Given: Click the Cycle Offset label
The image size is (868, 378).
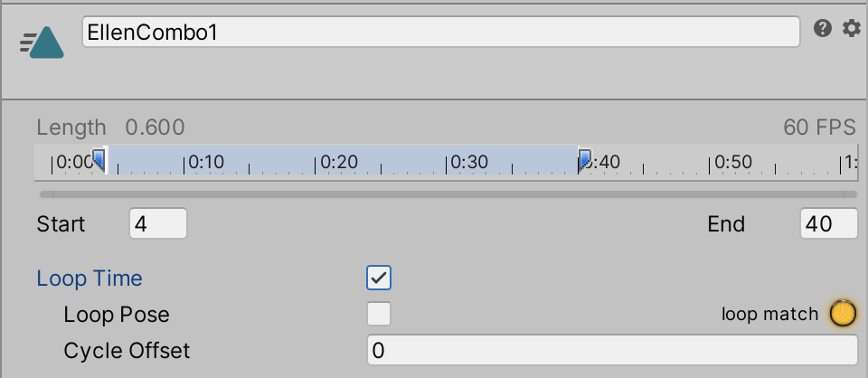Looking at the screenshot, I should point(127,350).
